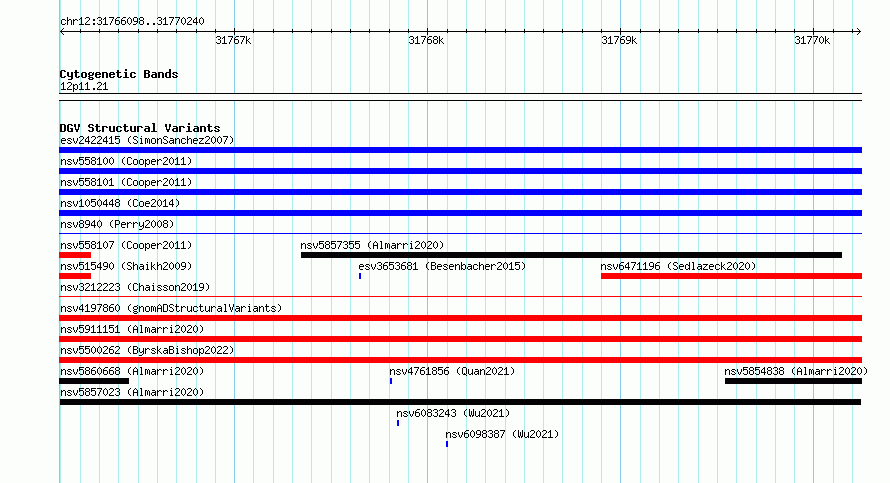The width and height of the screenshot is (890, 483).
Task: Select the red nsv5500262 variant bar
Action: [x=461, y=360]
